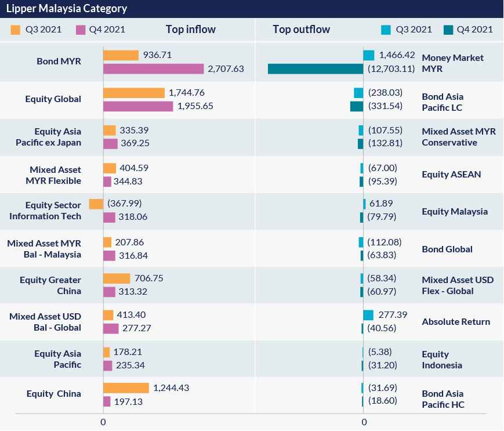Select the Equity Greater China orange bar
The image size is (504, 431).
pyautogui.click(x=117, y=278)
